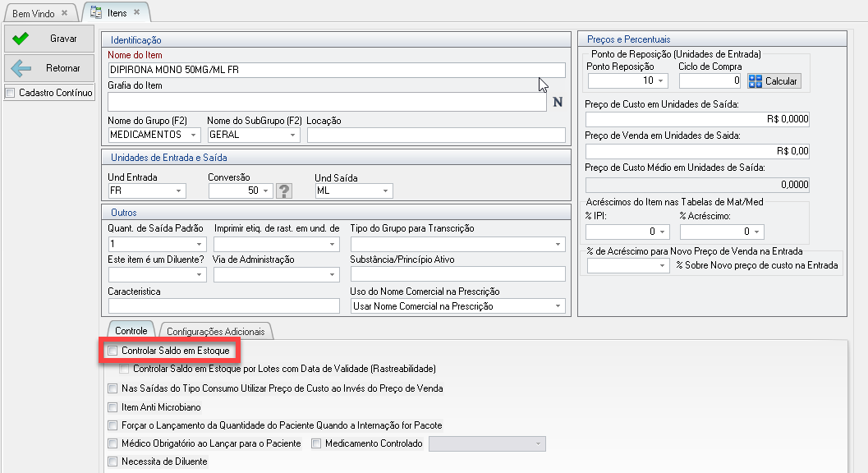Toggle the Cadastro Contínuo checkbox

(x=10, y=93)
